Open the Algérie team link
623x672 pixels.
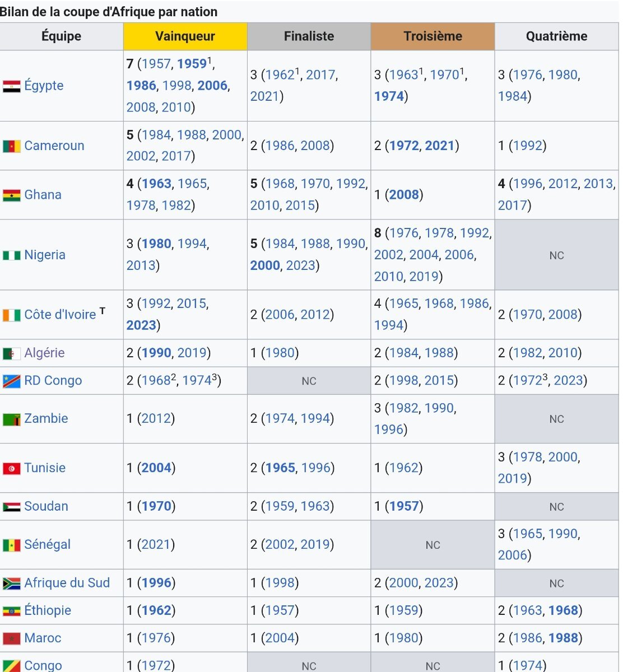pos(44,353)
